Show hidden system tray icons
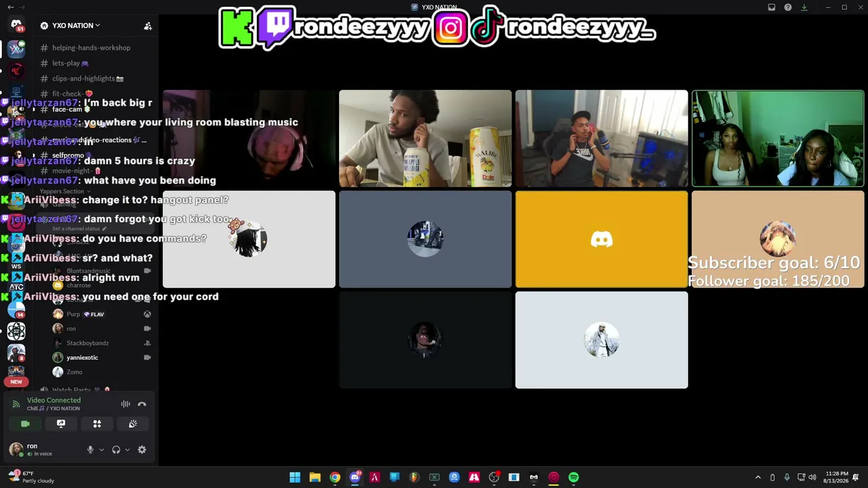Viewport: 868px width, 488px height. [758, 477]
